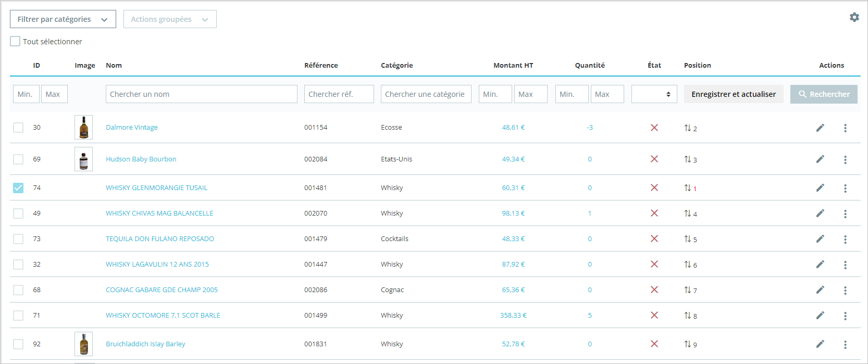Sort by Montant HT column header
The height and width of the screenshot is (364, 868).
click(513, 65)
